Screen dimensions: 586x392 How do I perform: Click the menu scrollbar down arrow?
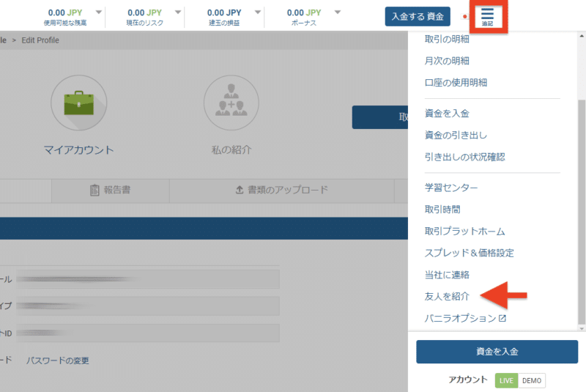pos(582,328)
